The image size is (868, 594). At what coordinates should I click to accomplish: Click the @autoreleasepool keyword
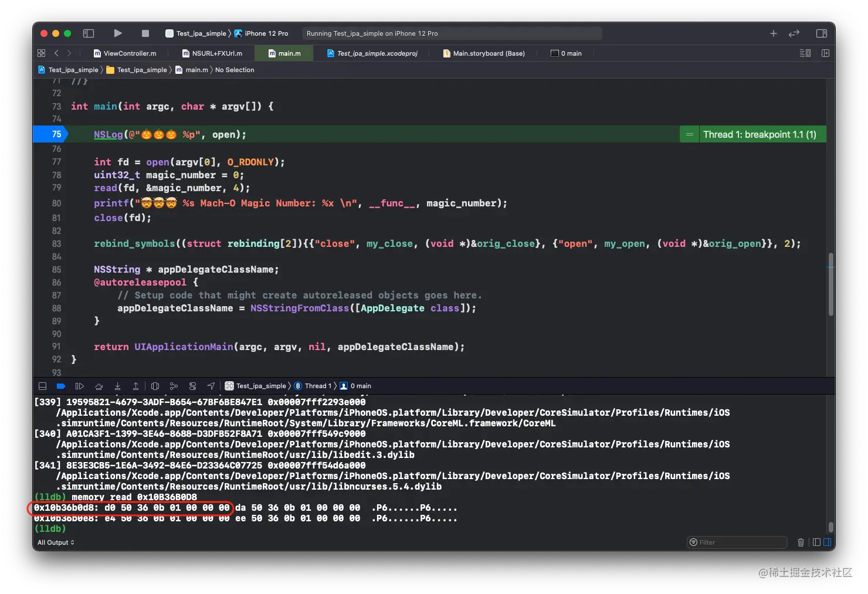140,282
